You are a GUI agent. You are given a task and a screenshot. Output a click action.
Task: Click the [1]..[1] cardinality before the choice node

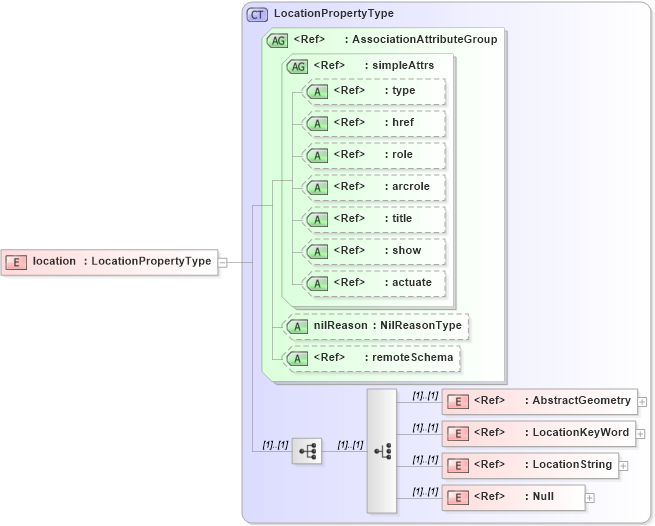click(350, 445)
